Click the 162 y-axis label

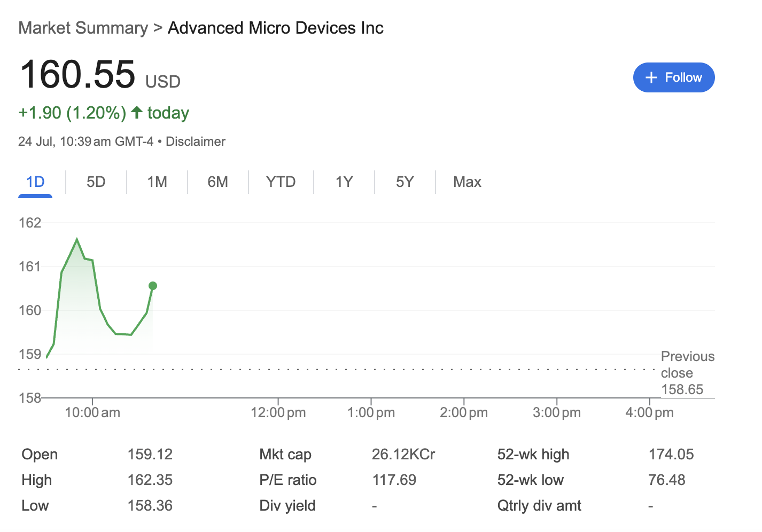click(30, 223)
